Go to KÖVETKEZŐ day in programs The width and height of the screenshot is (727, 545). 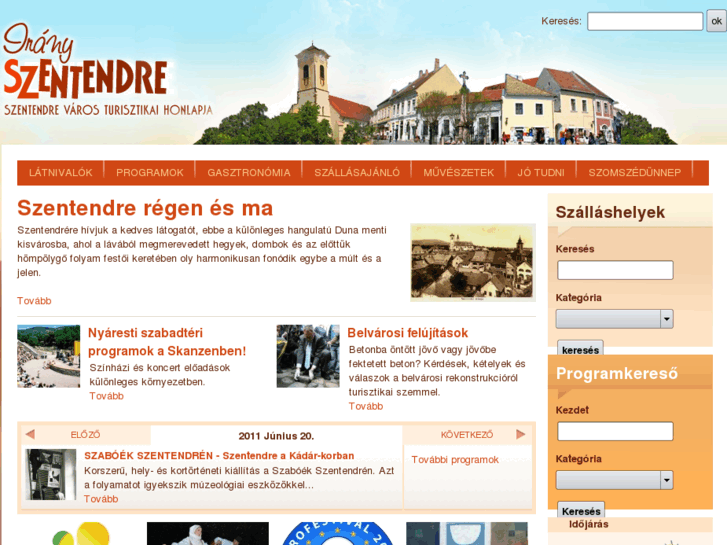[x=467, y=435]
